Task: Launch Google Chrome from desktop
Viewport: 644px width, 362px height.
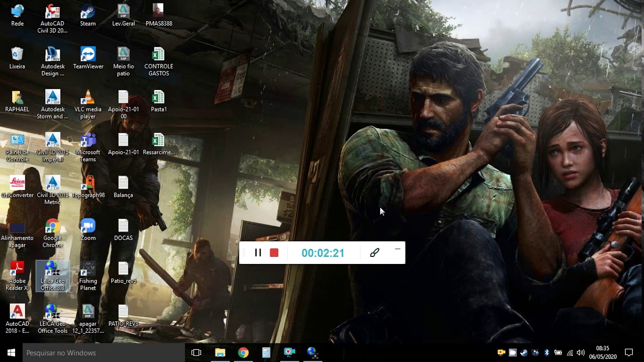Action: tap(52, 233)
